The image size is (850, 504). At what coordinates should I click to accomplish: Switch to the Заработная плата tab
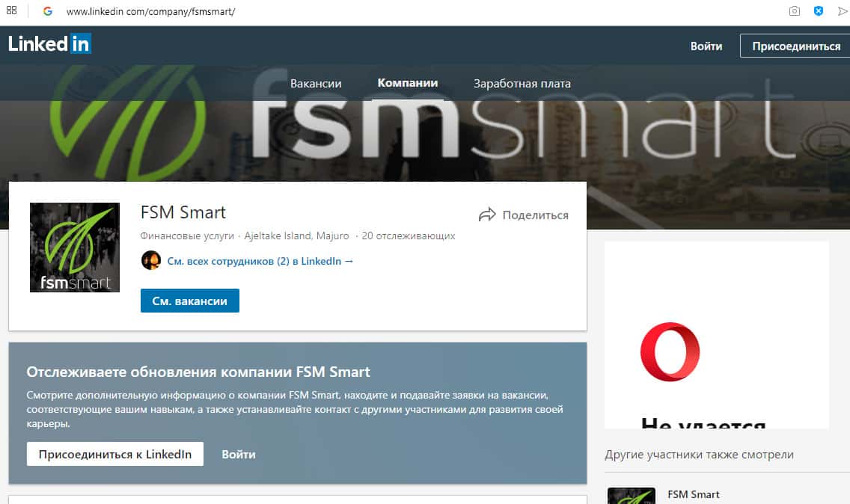522,84
